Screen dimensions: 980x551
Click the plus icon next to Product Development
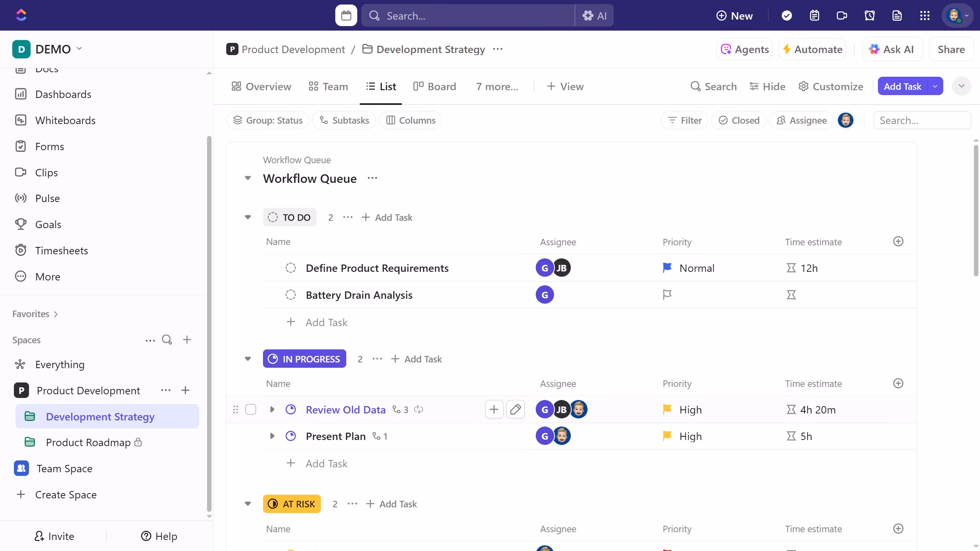pos(185,390)
